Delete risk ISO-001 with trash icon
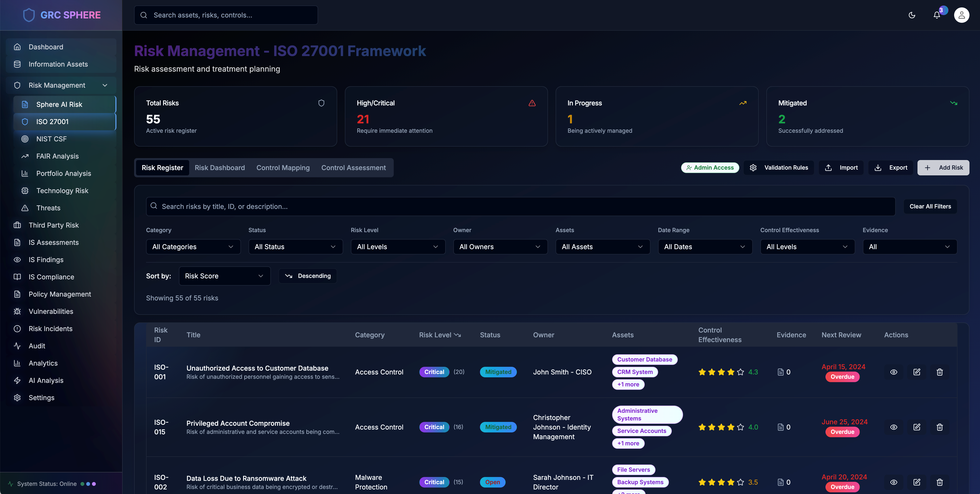 click(939, 372)
